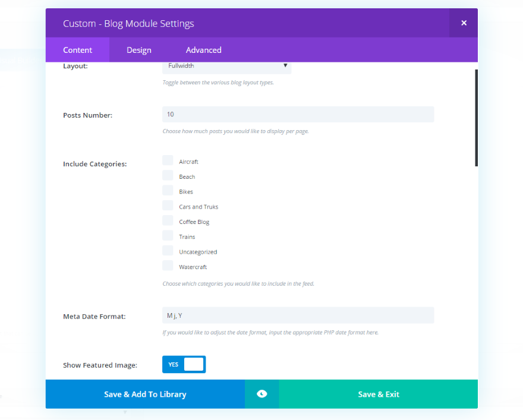This screenshot has height=420, width=523.
Task: Tick the Bikes category checkbox
Action: 168,191
